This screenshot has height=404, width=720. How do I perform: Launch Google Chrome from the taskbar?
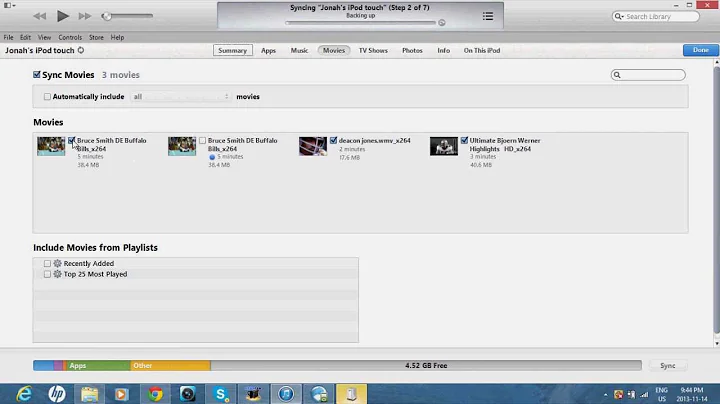tap(155, 394)
